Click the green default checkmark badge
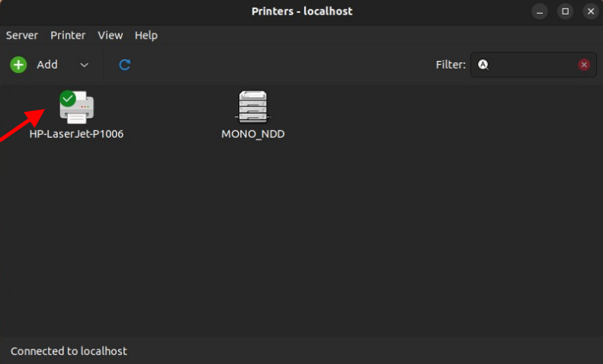The width and height of the screenshot is (603, 364). click(x=68, y=98)
